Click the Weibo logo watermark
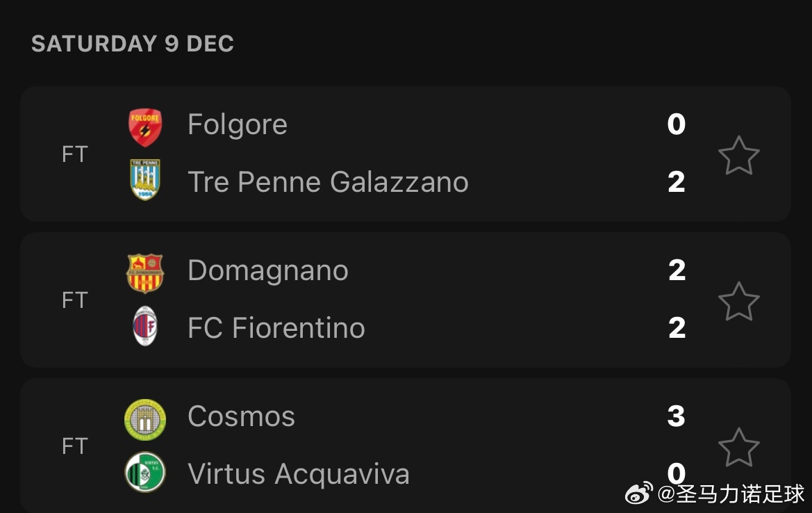Image resolution: width=812 pixels, height=513 pixels. 639,494
